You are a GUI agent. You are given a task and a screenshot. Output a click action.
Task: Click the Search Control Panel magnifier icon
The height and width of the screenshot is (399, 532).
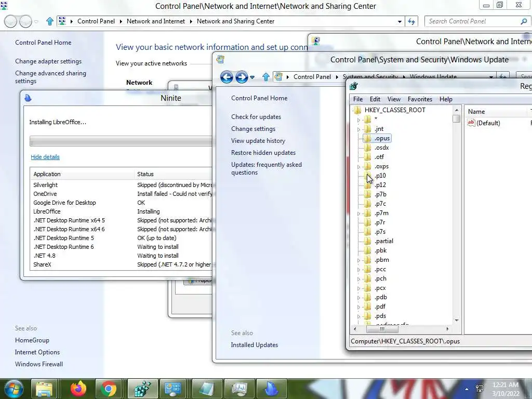click(524, 21)
